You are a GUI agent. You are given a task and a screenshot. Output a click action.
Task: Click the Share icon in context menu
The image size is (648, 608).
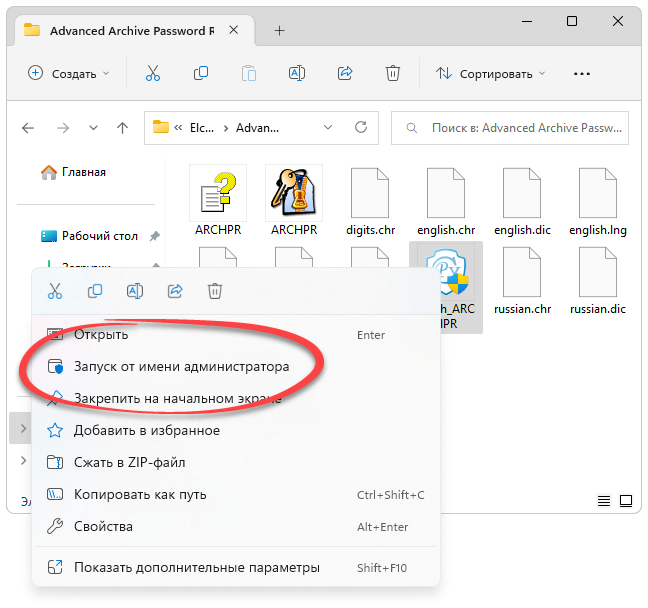[x=175, y=291]
